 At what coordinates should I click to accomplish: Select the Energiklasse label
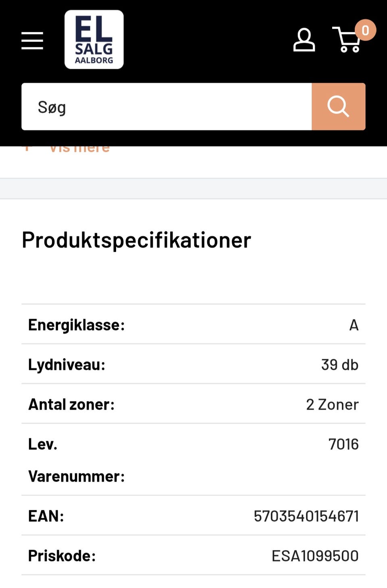point(76,325)
